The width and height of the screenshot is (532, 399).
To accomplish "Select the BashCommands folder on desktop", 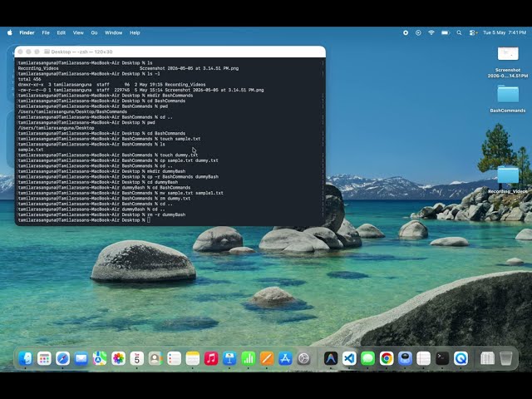I will tap(508, 94).
